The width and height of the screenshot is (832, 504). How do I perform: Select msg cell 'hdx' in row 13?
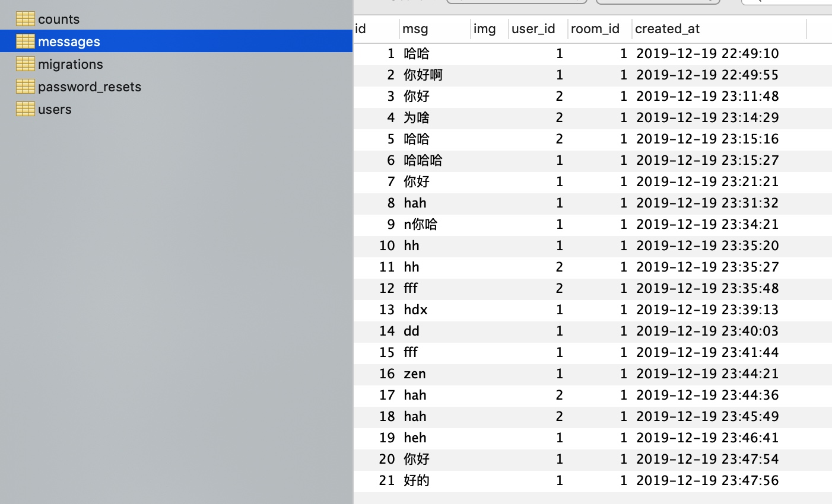coord(415,310)
